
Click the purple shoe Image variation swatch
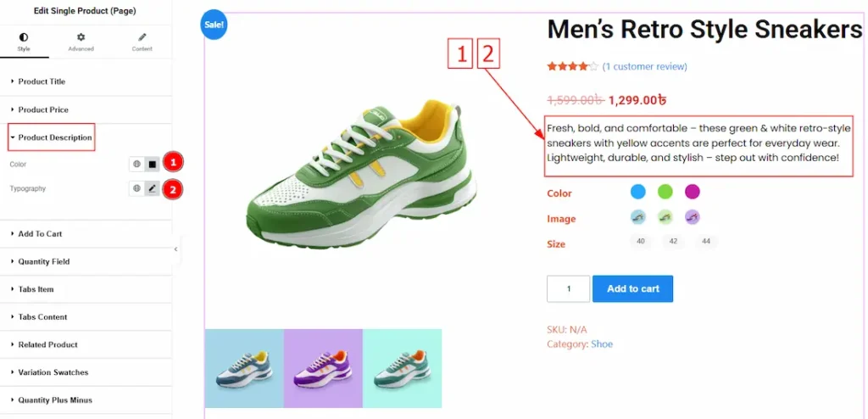click(692, 218)
